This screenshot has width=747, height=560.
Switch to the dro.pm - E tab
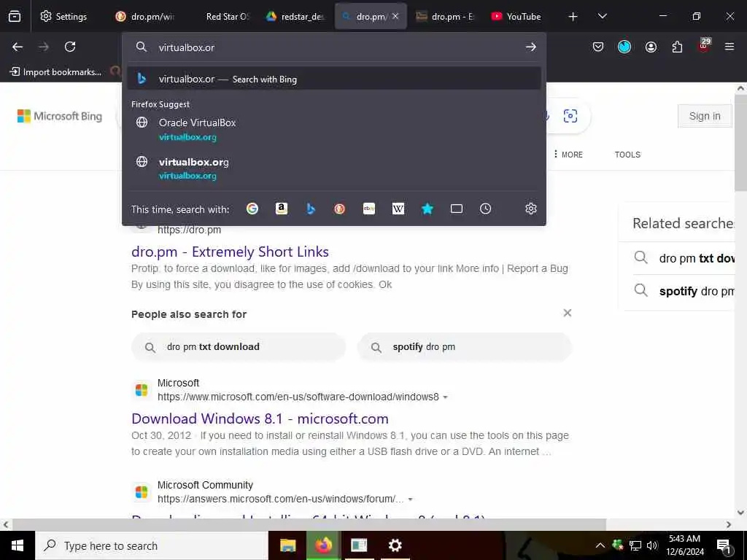446,16
